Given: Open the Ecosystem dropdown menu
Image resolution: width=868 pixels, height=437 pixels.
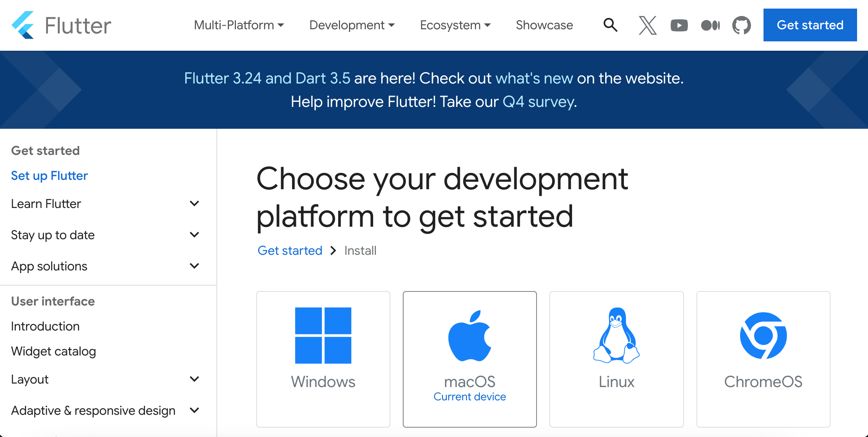Looking at the screenshot, I should (455, 25).
